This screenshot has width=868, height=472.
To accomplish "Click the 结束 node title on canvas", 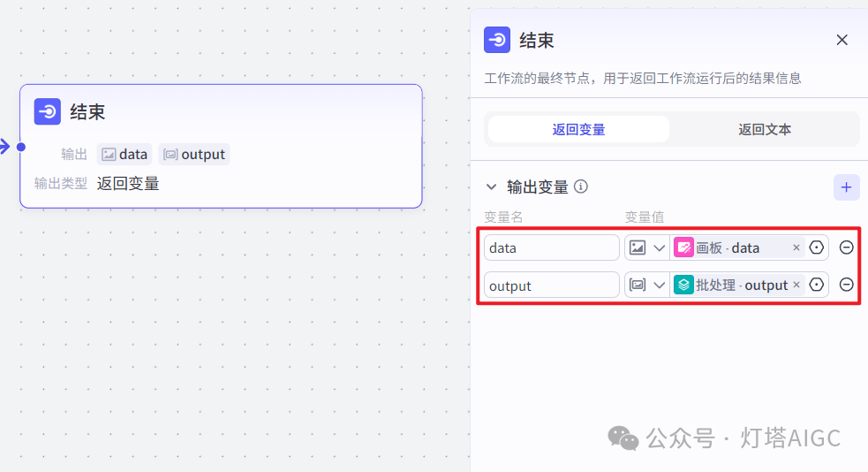I will point(87,112).
